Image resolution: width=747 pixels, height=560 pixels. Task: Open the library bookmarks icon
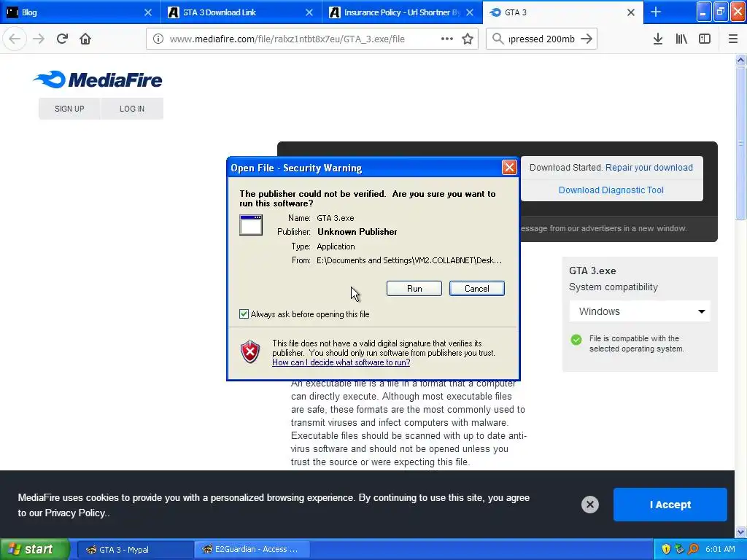click(681, 39)
